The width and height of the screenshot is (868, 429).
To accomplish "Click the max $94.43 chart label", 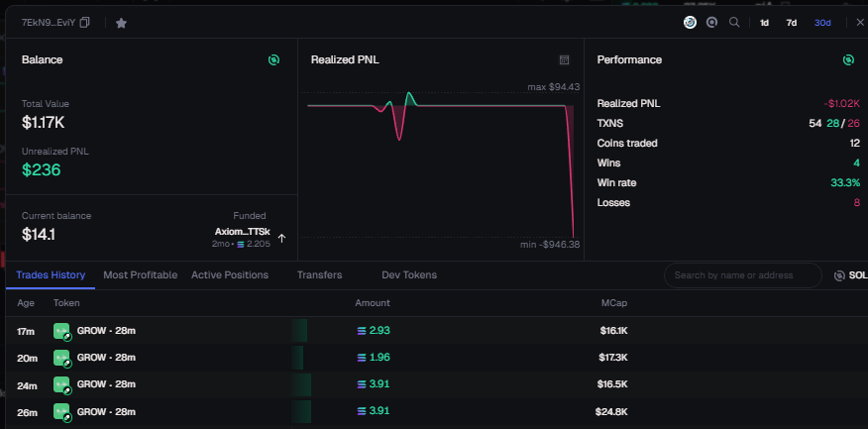I will click(554, 87).
